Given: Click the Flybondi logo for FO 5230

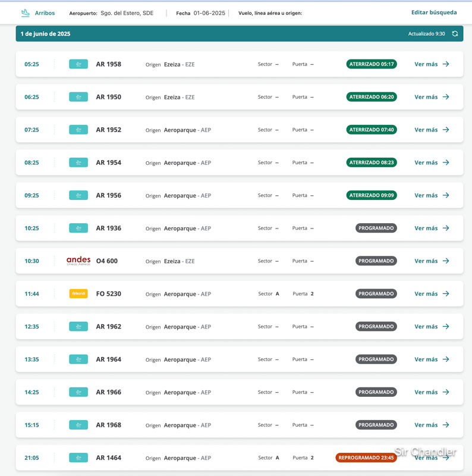Looking at the screenshot, I should coord(78,294).
